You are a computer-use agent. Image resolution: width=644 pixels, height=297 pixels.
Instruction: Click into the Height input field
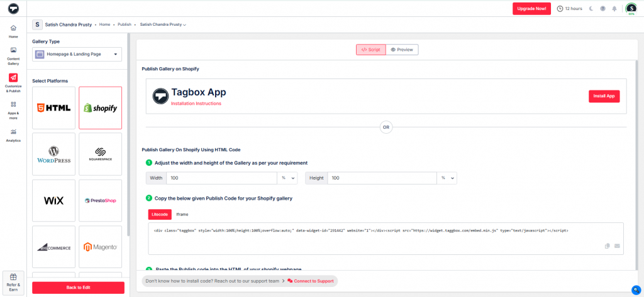pos(382,178)
